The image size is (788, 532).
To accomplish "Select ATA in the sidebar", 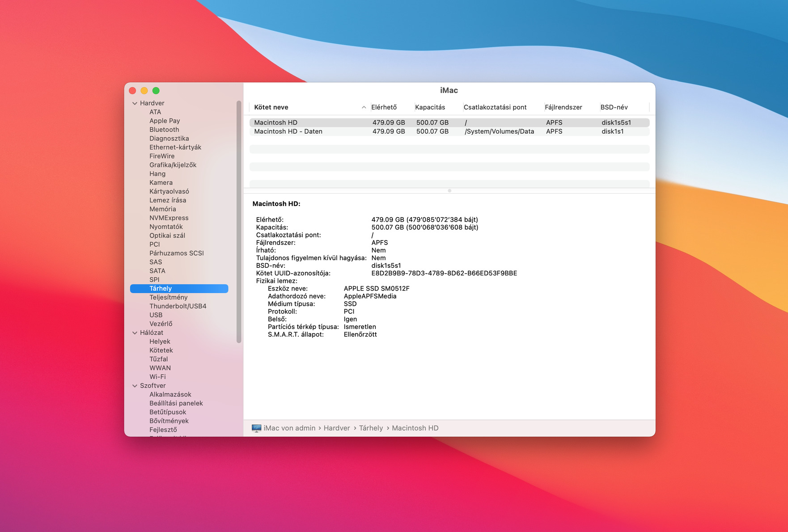I will click(x=155, y=112).
